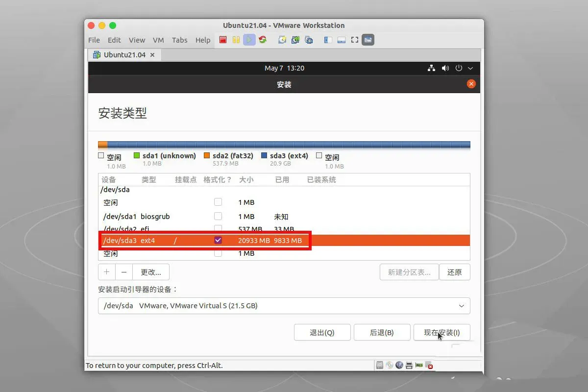Click the green sda1 (unknown) legend square
Image resolution: width=588 pixels, height=392 pixels.
137,156
